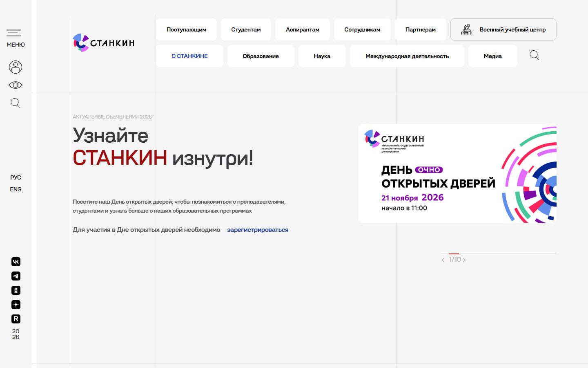Open the Партнерам menu item
The height and width of the screenshot is (368, 588).
(421, 29)
